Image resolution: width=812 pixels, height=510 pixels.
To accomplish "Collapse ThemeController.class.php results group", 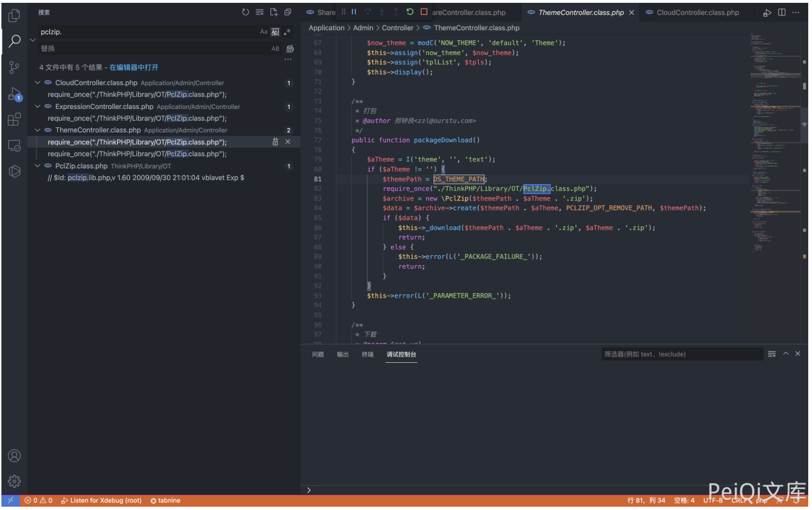I will [x=38, y=130].
